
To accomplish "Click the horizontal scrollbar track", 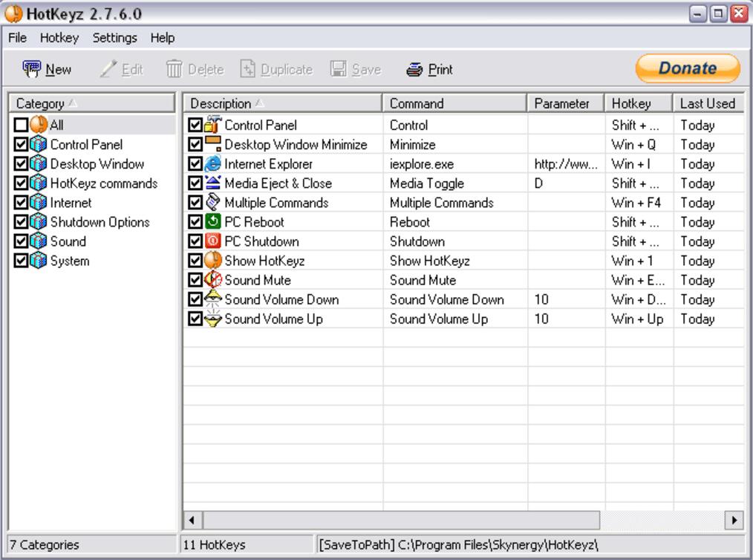I will pos(661,520).
